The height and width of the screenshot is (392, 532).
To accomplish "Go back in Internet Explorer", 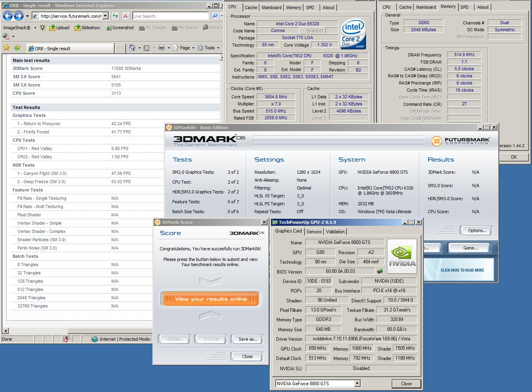I will click(x=8, y=16).
